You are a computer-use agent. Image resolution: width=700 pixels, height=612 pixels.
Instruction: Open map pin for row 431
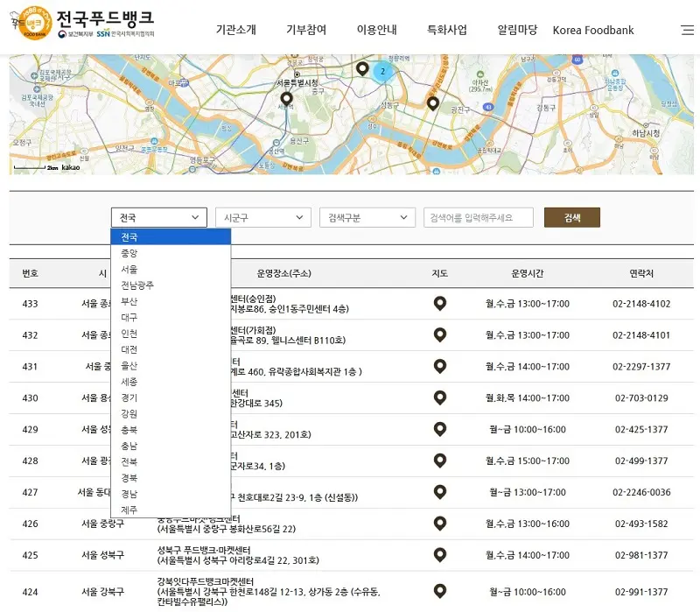pyautogui.click(x=440, y=366)
